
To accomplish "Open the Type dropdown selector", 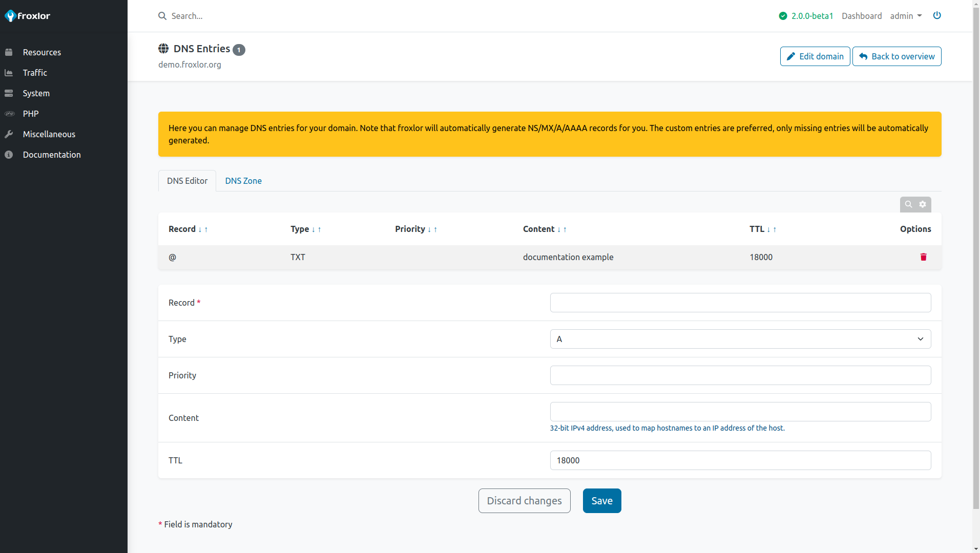I will pos(740,339).
